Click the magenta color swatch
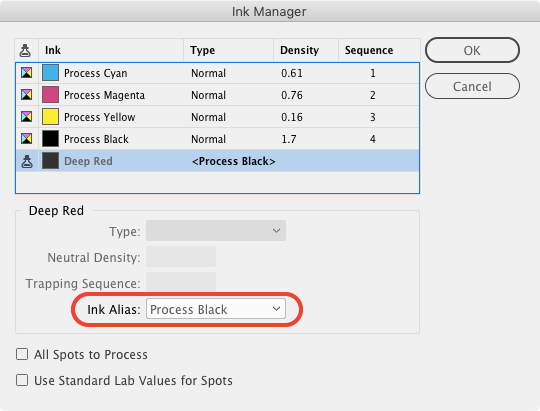The width and height of the screenshot is (540, 411). tap(50, 95)
